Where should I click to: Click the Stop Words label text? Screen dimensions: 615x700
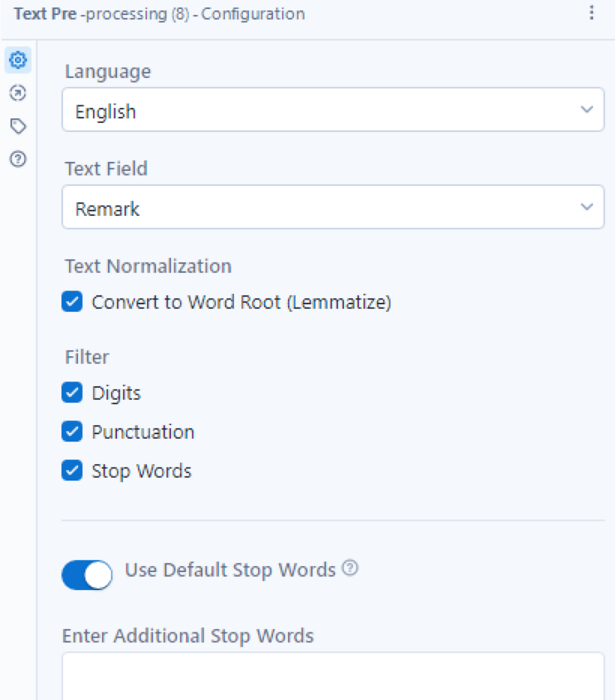tap(142, 472)
